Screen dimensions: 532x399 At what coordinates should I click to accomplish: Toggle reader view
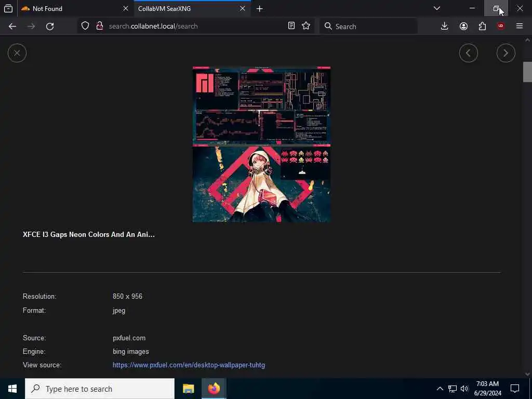pyautogui.click(x=291, y=26)
